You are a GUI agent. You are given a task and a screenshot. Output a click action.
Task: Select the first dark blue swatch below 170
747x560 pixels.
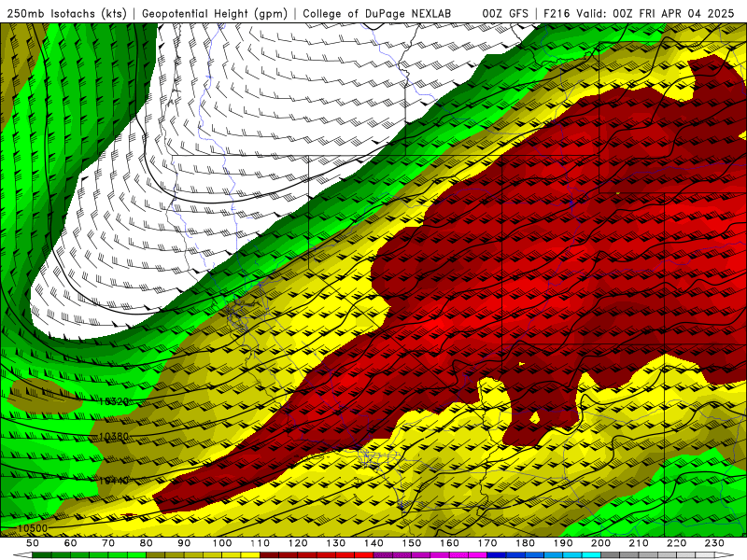[x=497, y=555]
